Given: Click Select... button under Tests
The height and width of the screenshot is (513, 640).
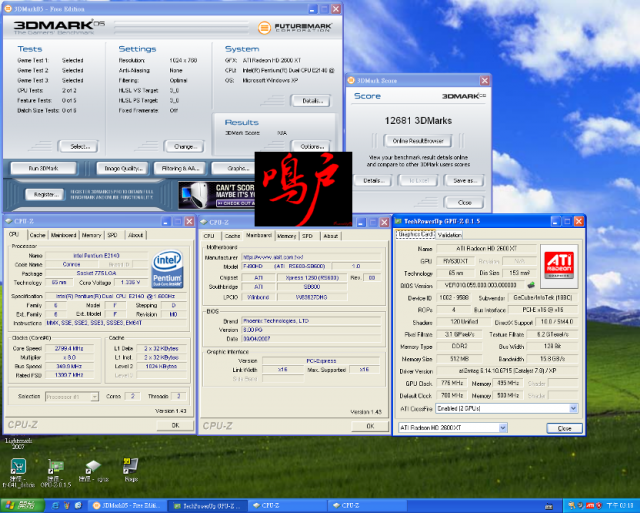Looking at the screenshot, I should [78, 146].
